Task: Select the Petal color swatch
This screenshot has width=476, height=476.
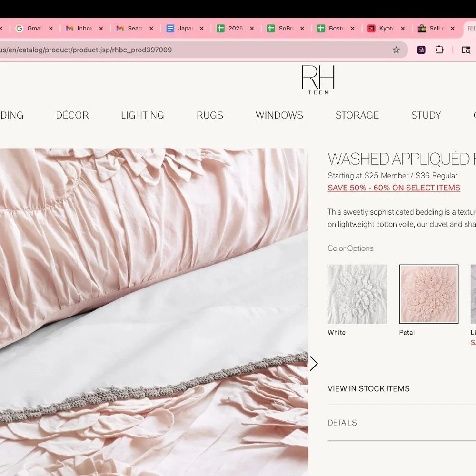Action: [x=429, y=294]
